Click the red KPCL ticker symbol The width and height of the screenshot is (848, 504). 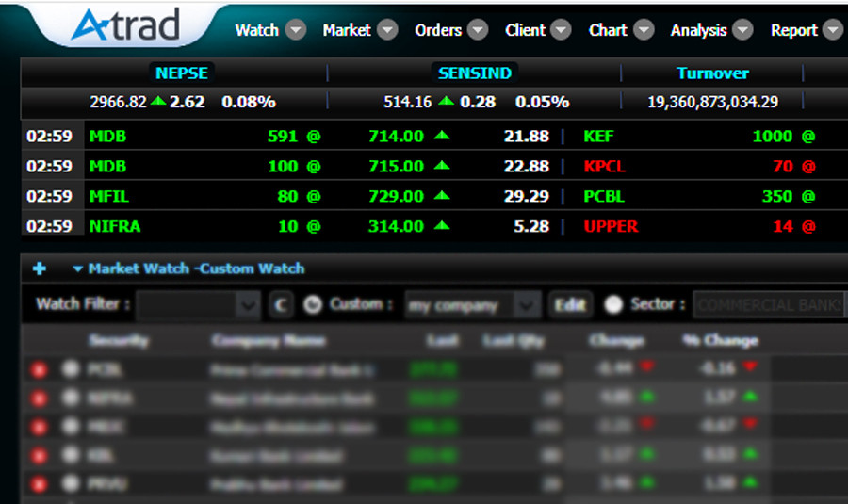[604, 166]
